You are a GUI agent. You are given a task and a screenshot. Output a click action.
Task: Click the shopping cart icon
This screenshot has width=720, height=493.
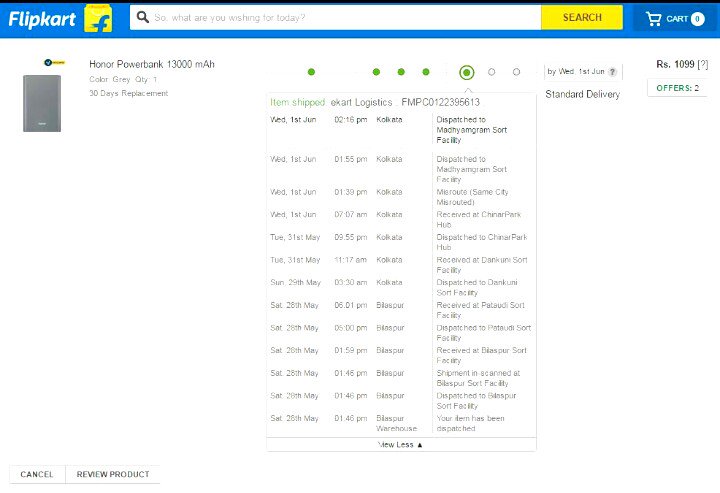click(x=653, y=18)
